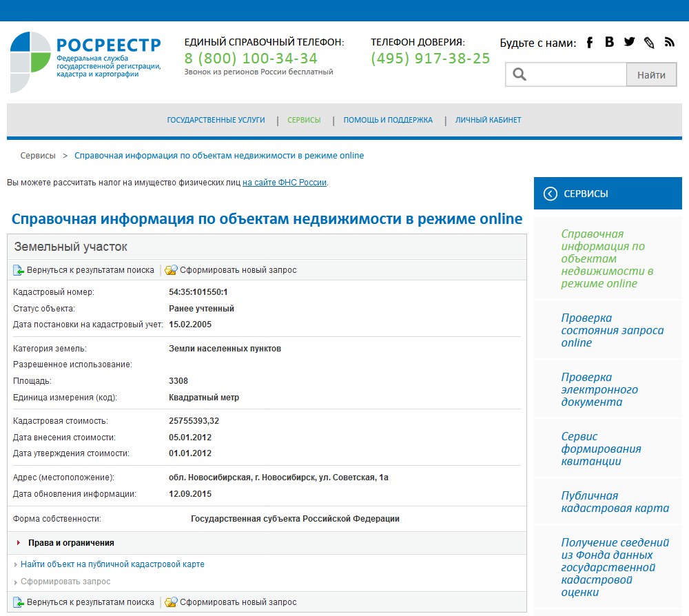Viewport: 689px width, 616px height.
Task: Click bottom 'Сформировать новый запрос' icon
Action: tap(172, 602)
